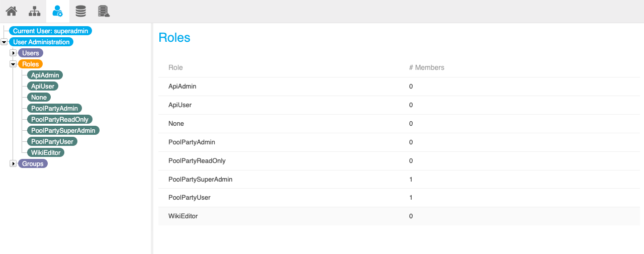The width and height of the screenshot is (644, 254).
Task: Expand the Users tree node
Action: click(x=14, y=53)
